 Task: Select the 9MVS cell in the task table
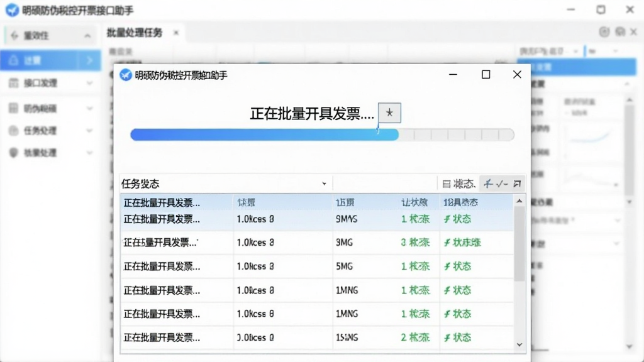pos(347,219)
